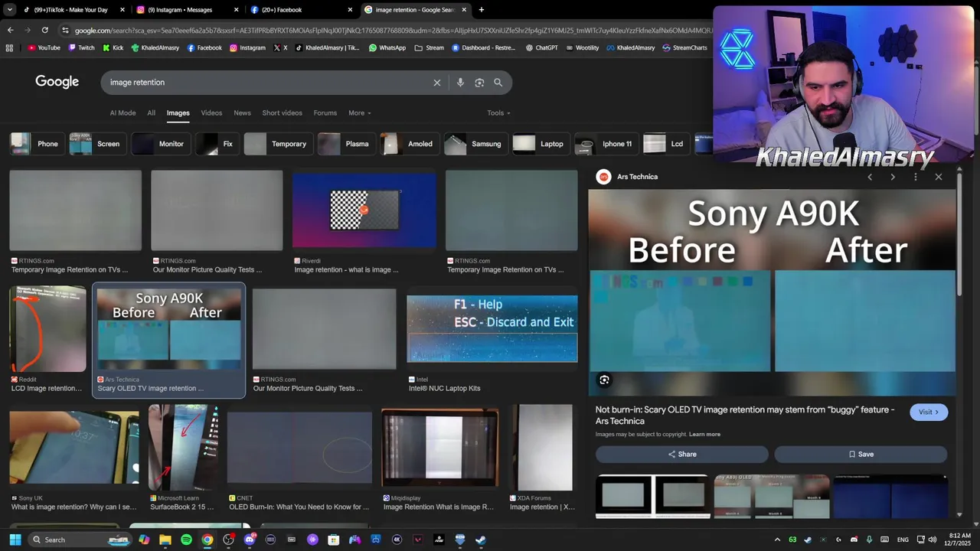The width and height of the screenshot is (980, 551).
Task: Click the Share button in preview panel
Action: (681, 455)
